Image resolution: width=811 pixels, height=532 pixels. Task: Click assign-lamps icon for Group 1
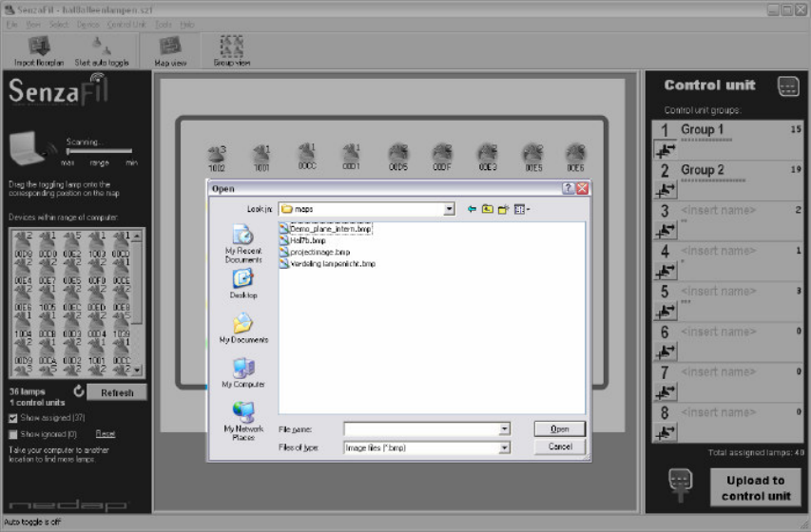666,150
